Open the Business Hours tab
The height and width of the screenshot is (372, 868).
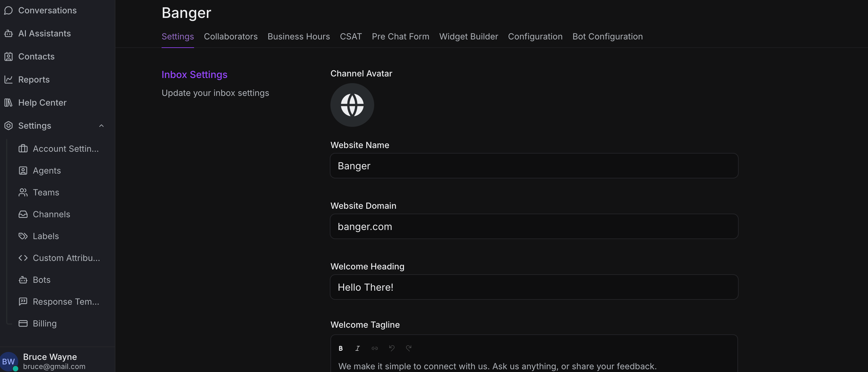click(x=299, y=36)
